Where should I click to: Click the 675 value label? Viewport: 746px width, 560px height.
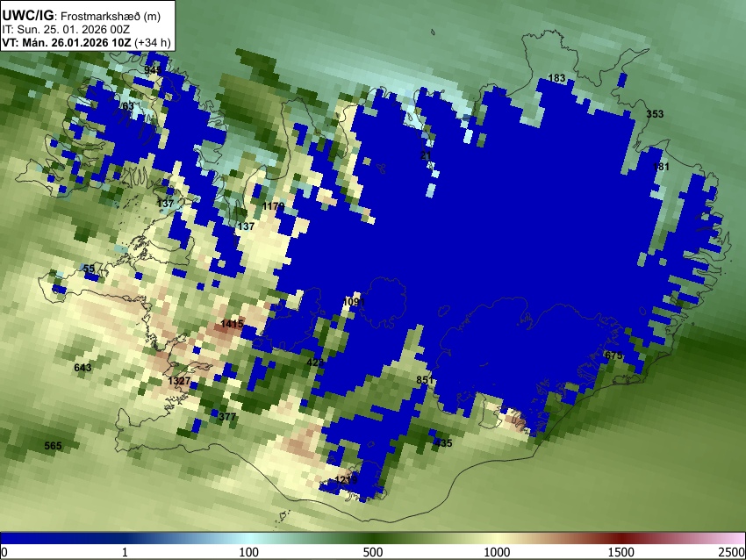pos(613,355)
